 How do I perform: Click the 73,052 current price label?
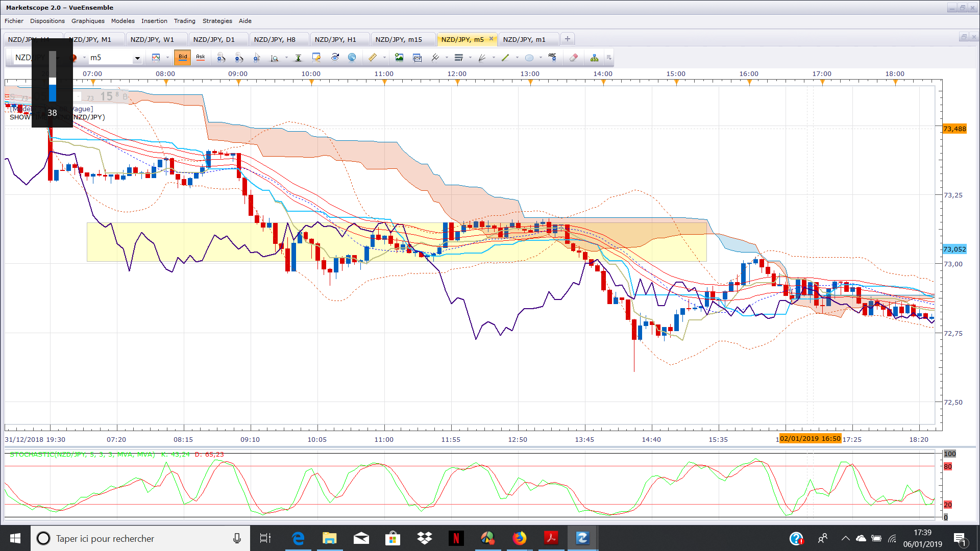954,249
